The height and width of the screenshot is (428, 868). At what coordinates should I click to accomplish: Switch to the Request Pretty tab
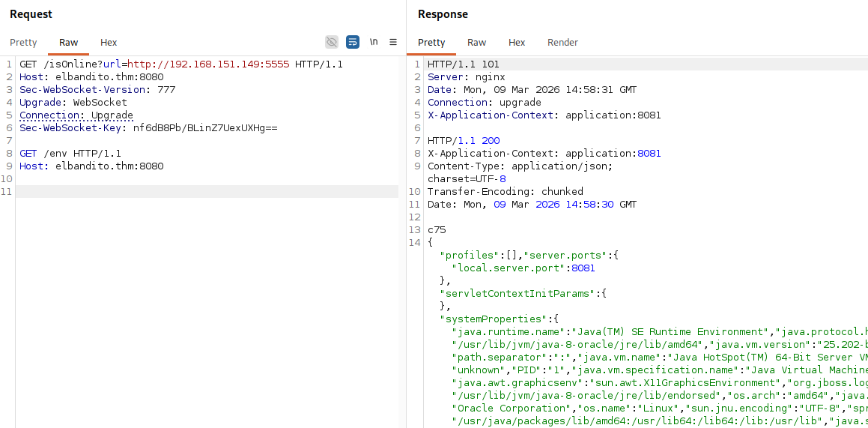[x=23, y=43]
